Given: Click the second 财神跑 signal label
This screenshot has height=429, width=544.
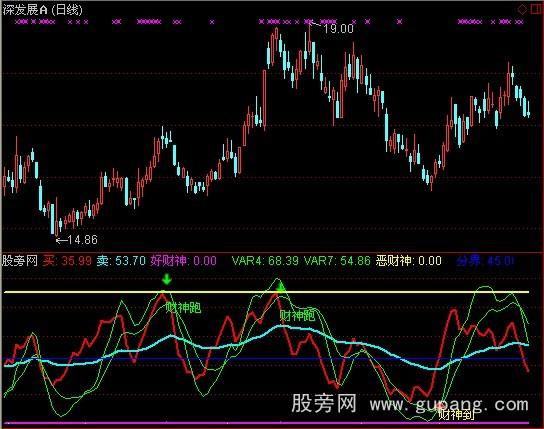Looking at the screenshot, I should click(297, 316).
